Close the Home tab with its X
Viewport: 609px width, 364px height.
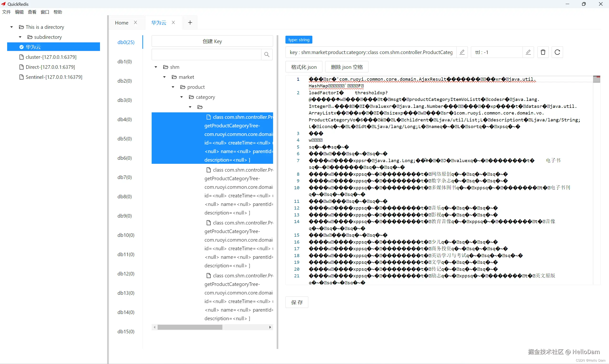click(135, 23)
